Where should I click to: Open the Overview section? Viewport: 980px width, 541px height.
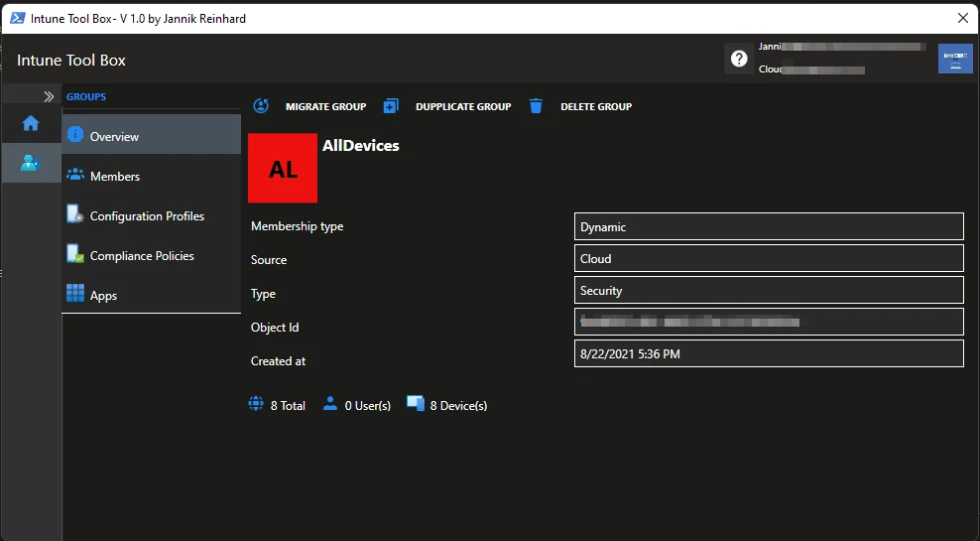click(x=151, y=134)
